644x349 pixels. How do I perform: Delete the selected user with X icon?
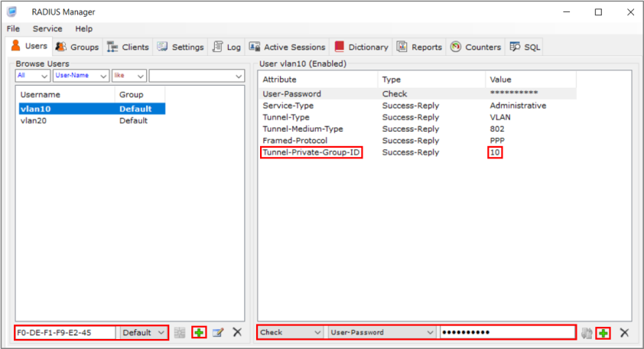(x=237, y=333)
